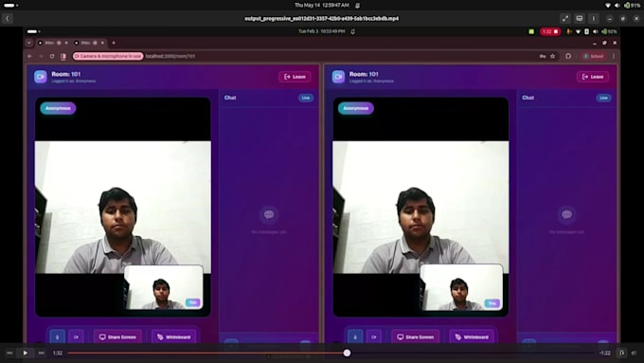Toggle the microphone in the left room window
This screenshot has height=363, width=644.
57,337
